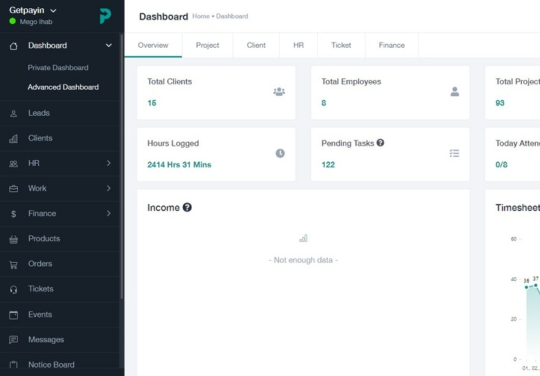
Task: Click the Clients chart icon in sidebar
Action: 13,138
